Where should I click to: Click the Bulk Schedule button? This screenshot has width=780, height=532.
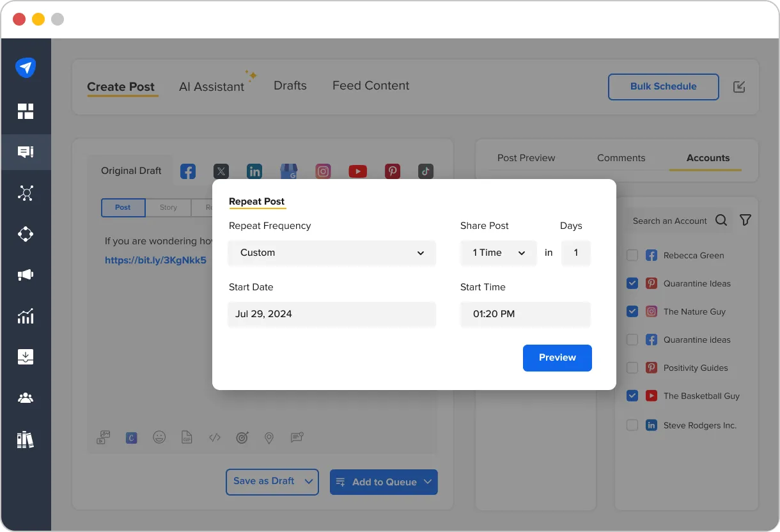point(663,86)
